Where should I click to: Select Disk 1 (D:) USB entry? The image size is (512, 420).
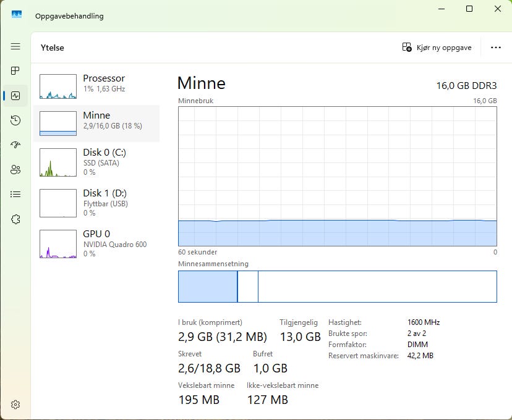(x=96, y=202)
